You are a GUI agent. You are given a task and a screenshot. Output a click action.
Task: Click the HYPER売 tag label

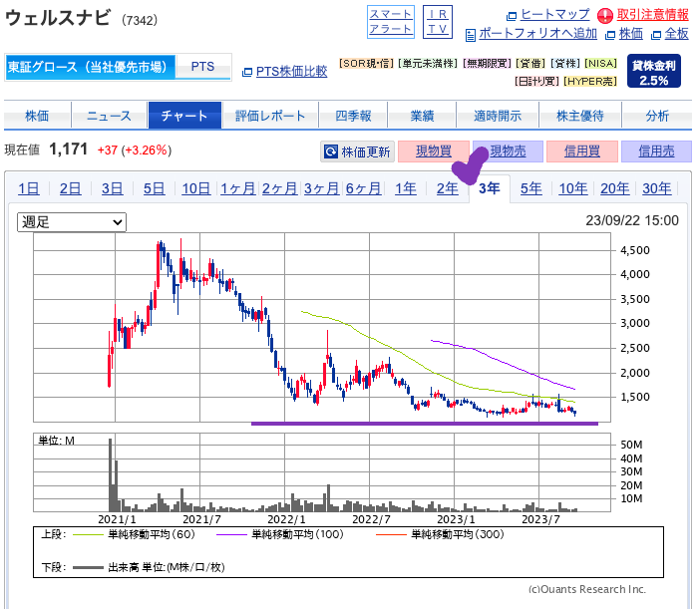[590, 81]
